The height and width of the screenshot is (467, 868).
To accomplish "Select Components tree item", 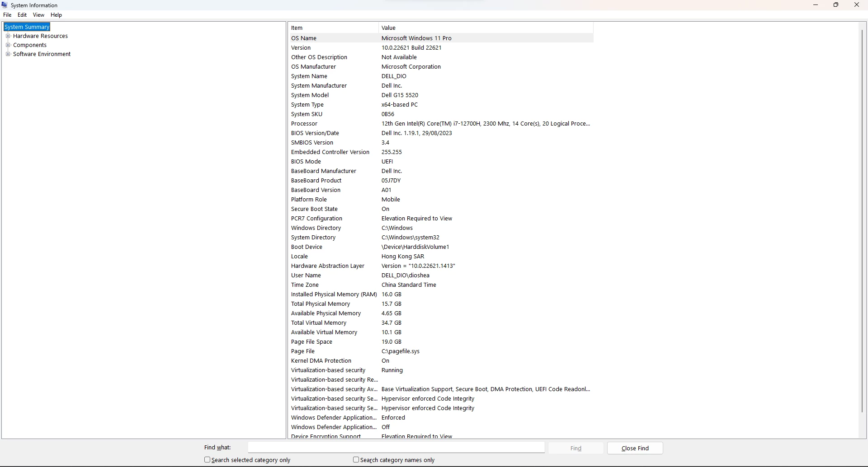I will click(x=30, y=45).
